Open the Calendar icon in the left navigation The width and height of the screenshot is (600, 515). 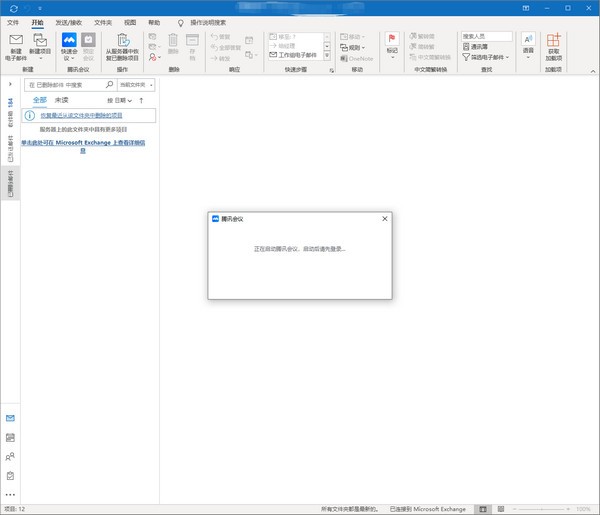(10, 437)
